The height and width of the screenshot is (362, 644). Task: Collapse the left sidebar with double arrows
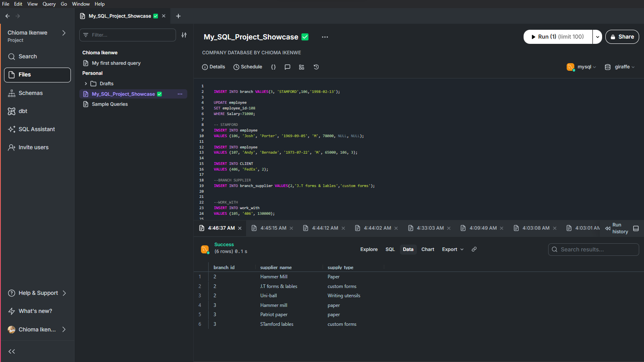[12, 352]
